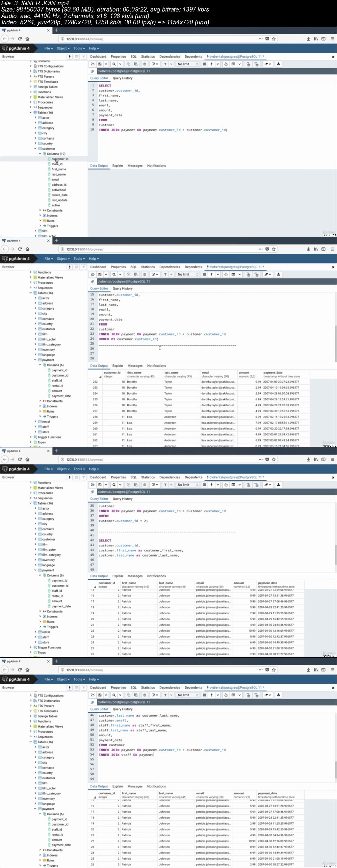The height and width of the screenshot is (868, 337).
Task: Click Save floppy icon in top frame toolbar
Action: pos(100,64)
